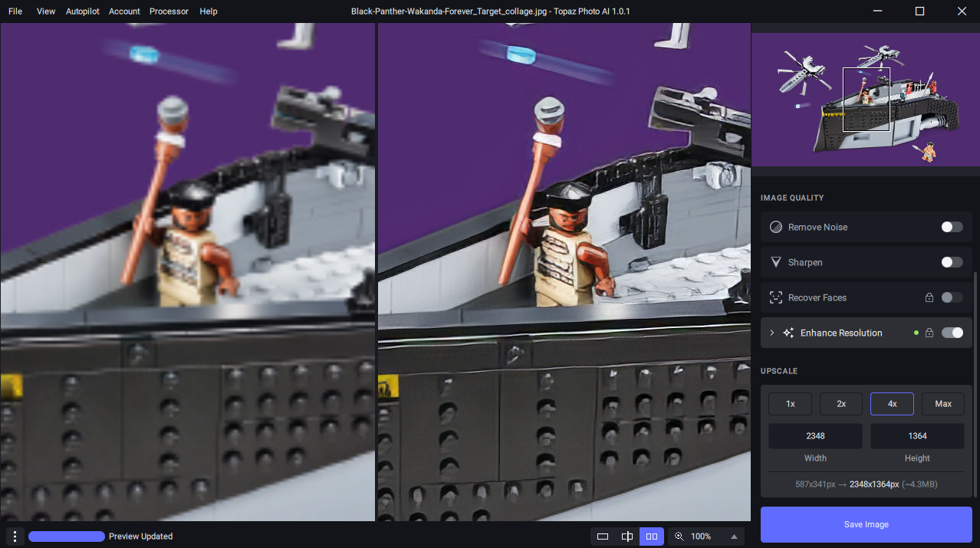The width and height of the screenshot is (980, 548).
Task: Click the Width input field
Action: (815, 436)
